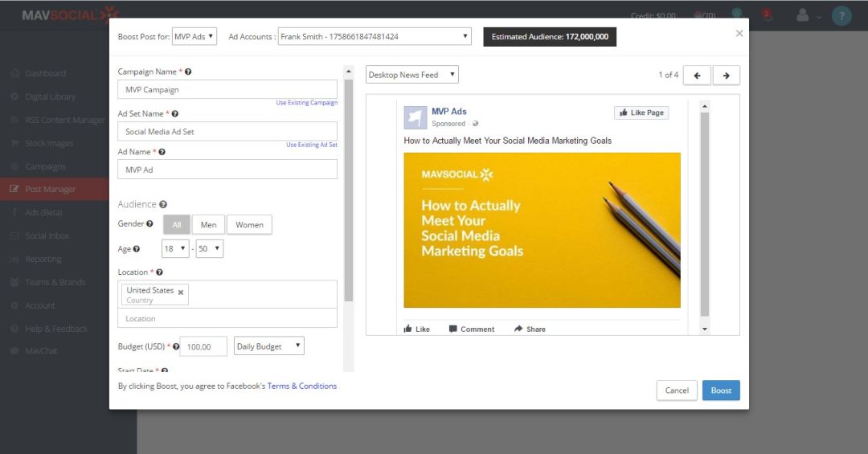Image resolution: width=868 pixels, height=454 pixels.
Task: Click the Location search input field
Action: coord(227,318)
